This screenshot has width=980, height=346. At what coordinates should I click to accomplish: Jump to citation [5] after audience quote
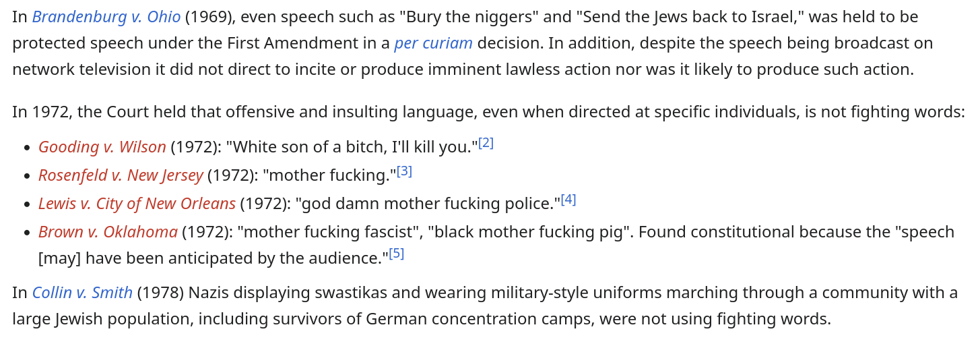pos(397,254)
